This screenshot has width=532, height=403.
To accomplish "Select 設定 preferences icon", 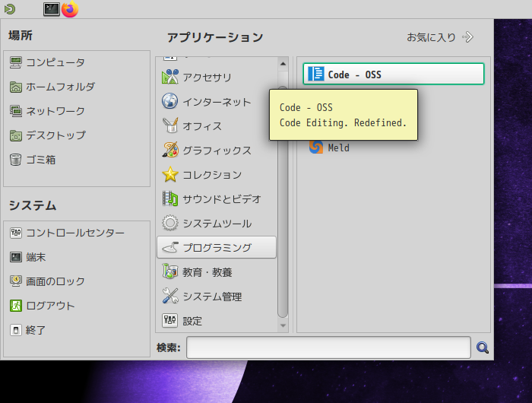I will [x=170, y=320].
